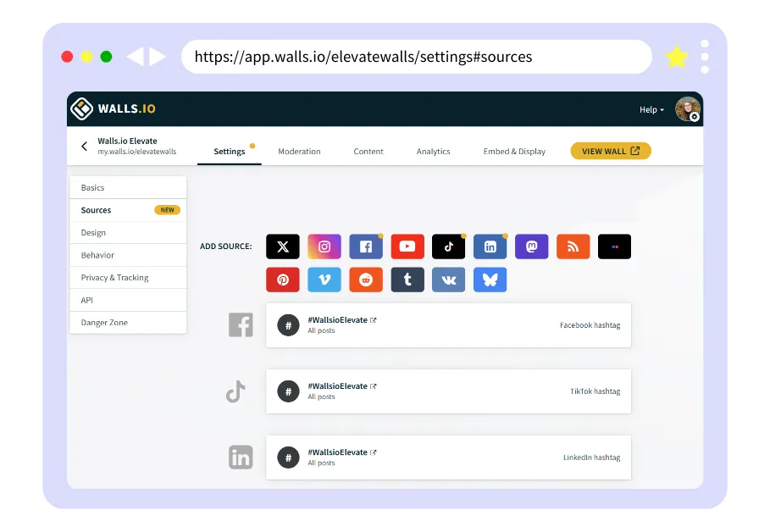
Task: Click gray LinkedIn logo beside source row
Action: coord(241,457)
